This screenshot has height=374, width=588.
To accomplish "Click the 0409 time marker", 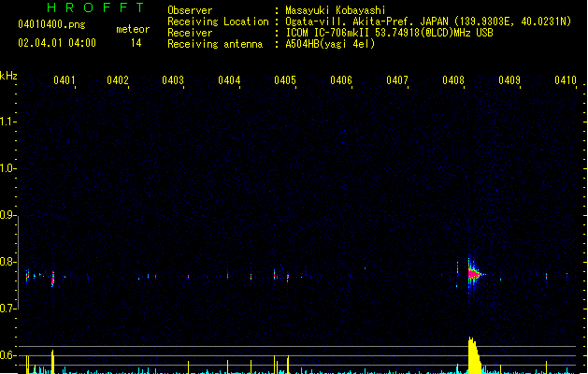I will (x=509, y=80).
